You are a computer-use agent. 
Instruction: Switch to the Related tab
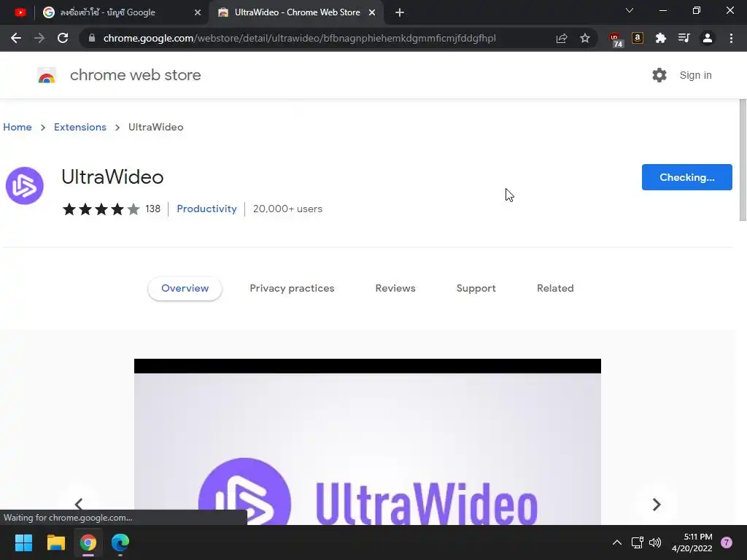click(x=555, y=288)
